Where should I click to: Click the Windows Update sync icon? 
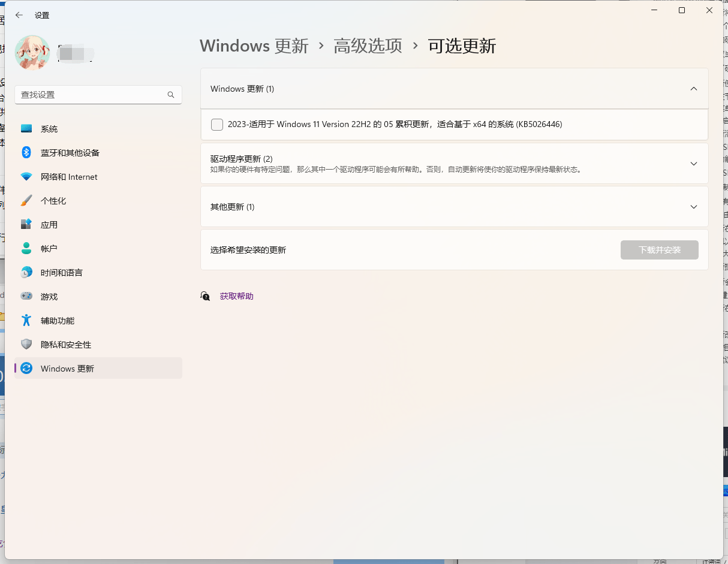coord(26,369)
